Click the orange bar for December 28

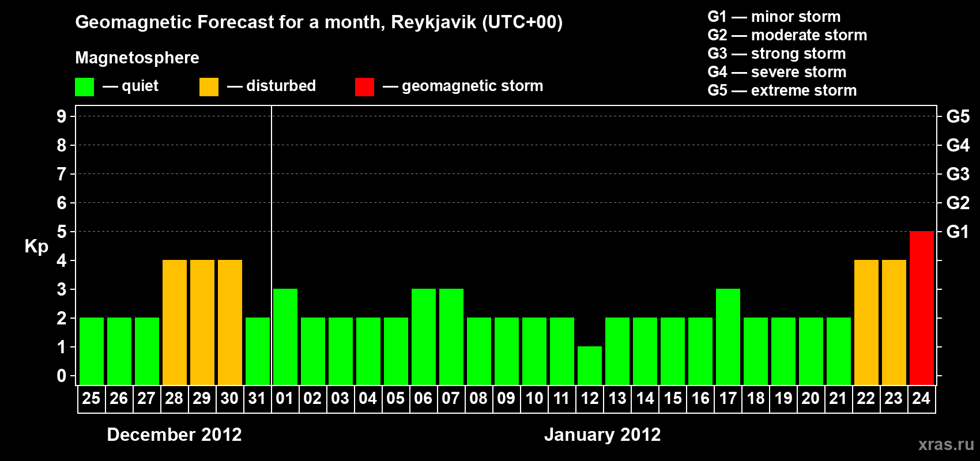[x=174, y=322]
